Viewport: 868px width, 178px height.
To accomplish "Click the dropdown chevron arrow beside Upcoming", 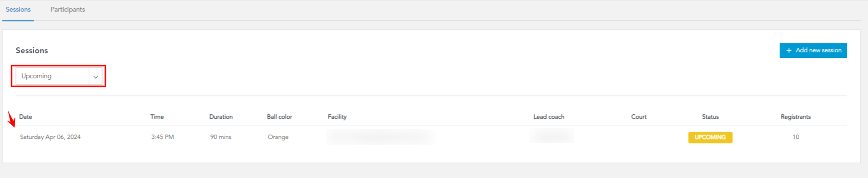I will pos(96,77).
